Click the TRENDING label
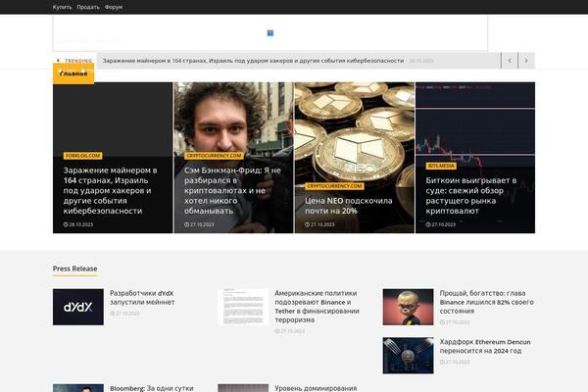 [78, 61]
